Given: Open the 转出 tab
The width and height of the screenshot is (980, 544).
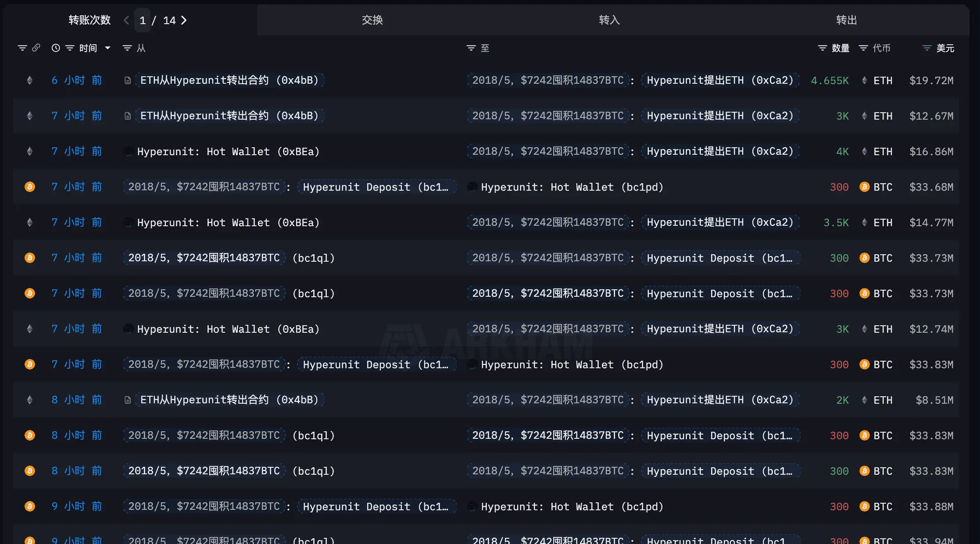Looking at the screenshot, I should pos(847,20).
